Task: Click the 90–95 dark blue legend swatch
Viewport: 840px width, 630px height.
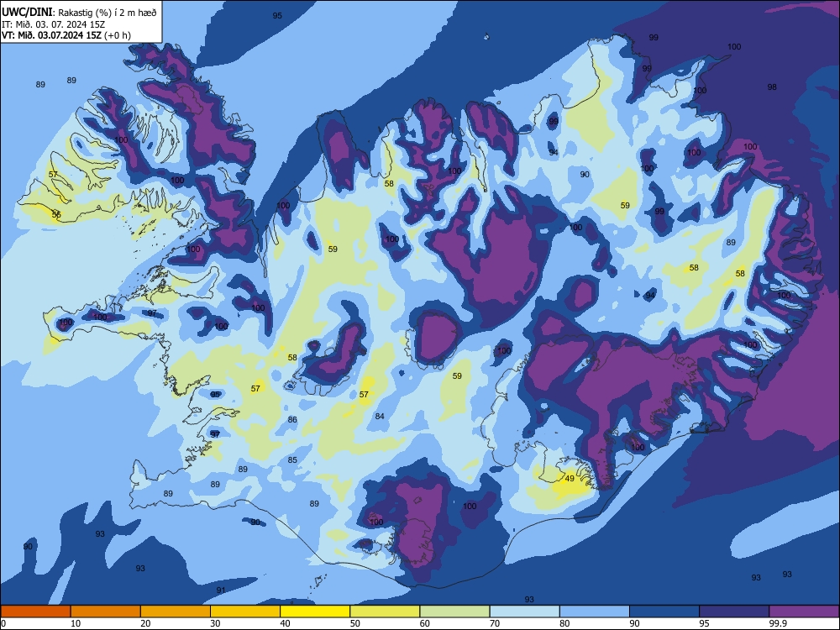Action: tap(664, 612)
